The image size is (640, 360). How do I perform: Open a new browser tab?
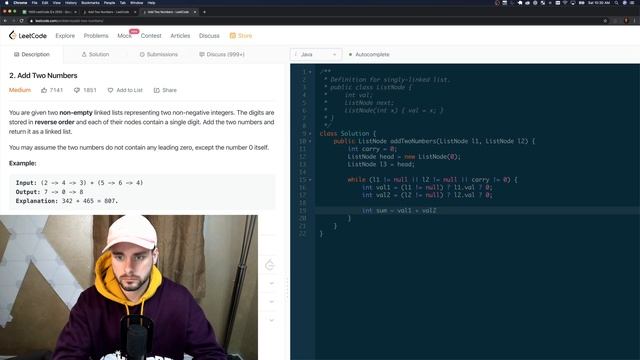coord(204,12)
